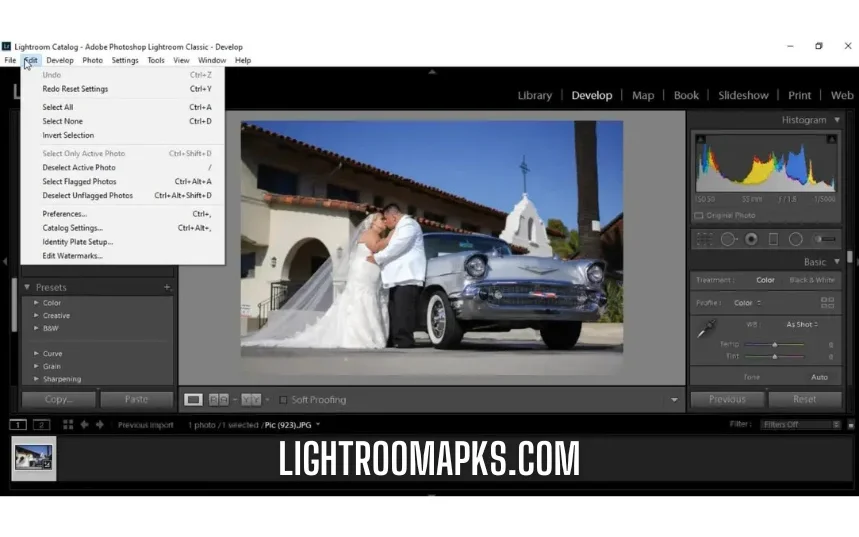The image size is (859, 537).
Task: Switch to Before/After Y|Y view icon
Action: pyautogui.click(x=251, y=400)
